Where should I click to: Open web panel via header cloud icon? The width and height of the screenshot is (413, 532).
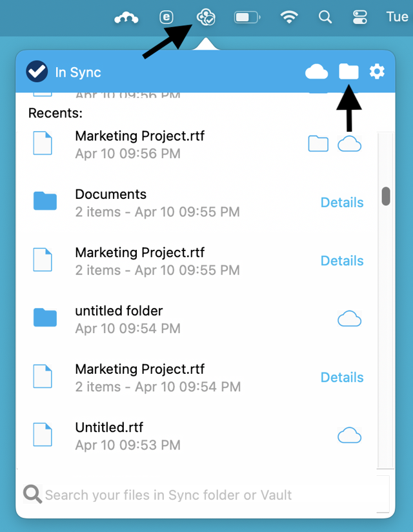click(316, 72)
